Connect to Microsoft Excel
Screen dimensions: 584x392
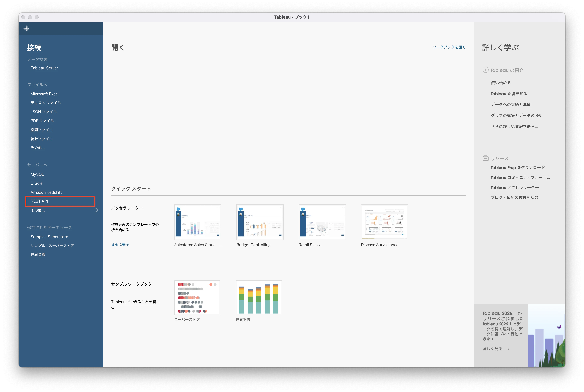[45, 94]
